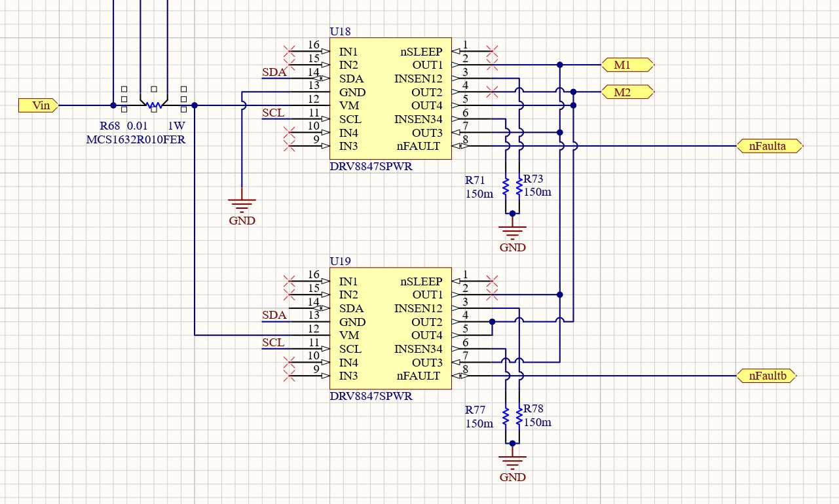Select the R71 resistor symbol

(x=505, y=187)
